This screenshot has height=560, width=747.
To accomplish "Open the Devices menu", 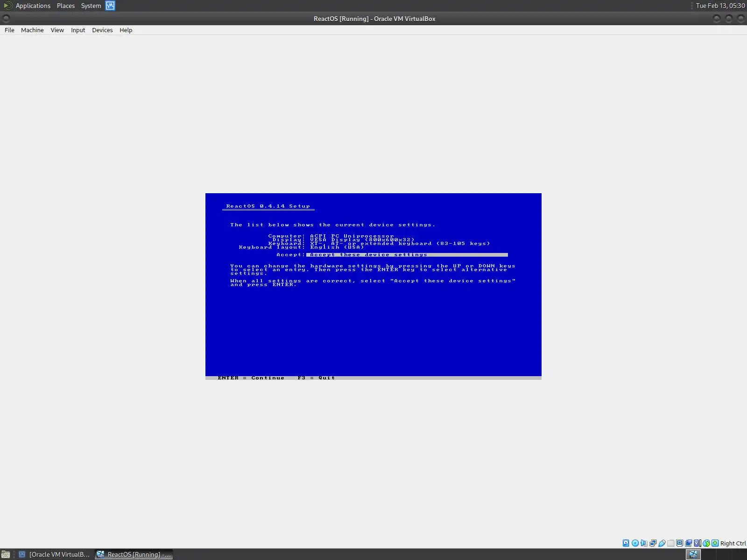I will point(102,30).
